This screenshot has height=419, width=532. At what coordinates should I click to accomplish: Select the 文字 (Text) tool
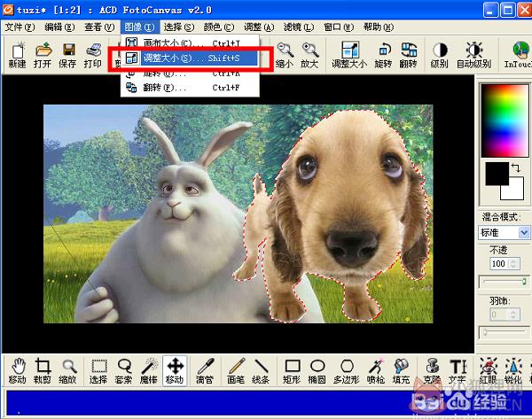(x=458, y=371)
